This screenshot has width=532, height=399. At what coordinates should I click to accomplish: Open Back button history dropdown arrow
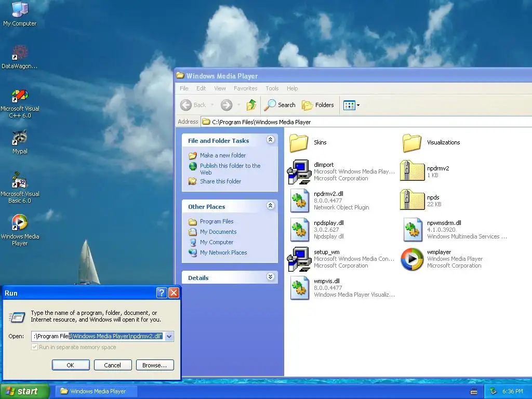tap(212, 105)
